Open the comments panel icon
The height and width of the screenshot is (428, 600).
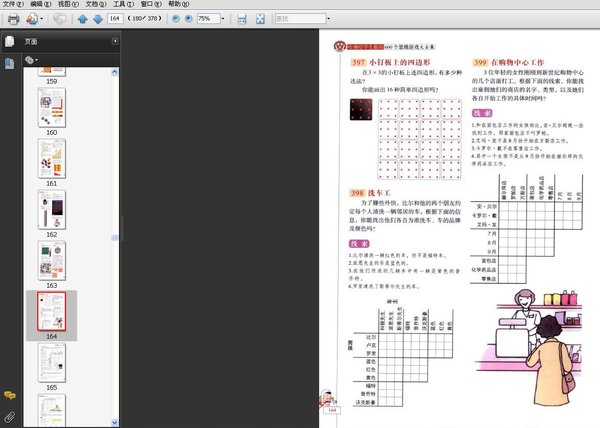[x=9, y=397]
